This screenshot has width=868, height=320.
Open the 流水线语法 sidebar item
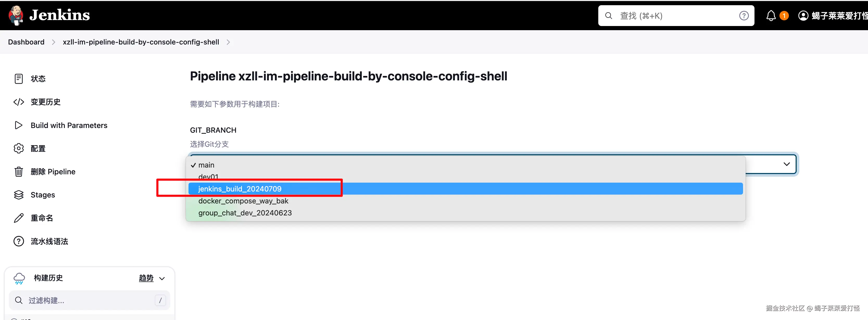(x=49, y=241)
